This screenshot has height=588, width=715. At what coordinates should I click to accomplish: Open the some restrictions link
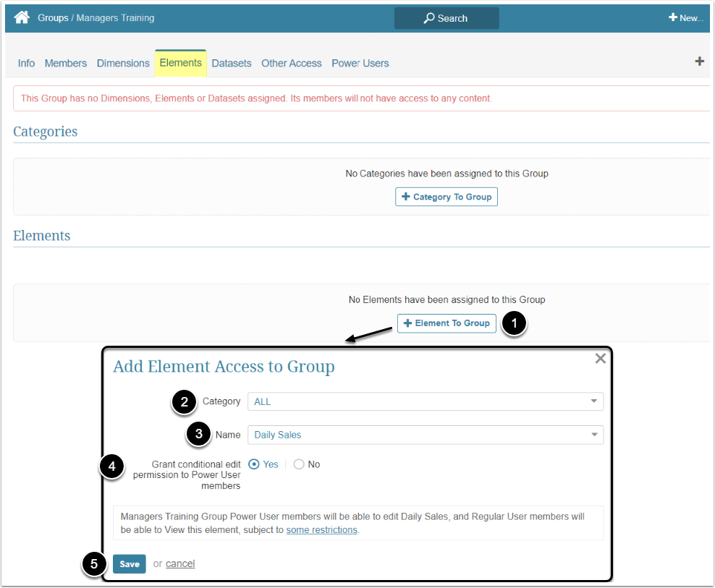[x=321, y=529]
